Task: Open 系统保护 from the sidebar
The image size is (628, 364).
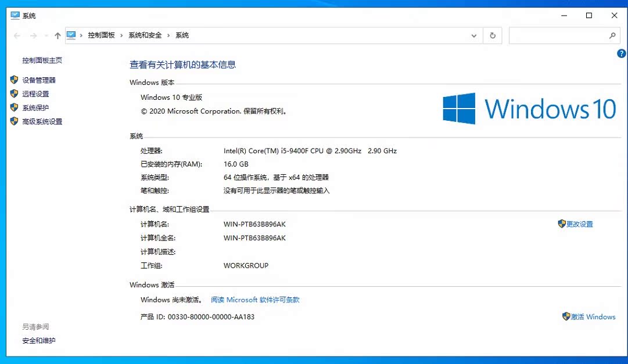Action: pos(35,108)
